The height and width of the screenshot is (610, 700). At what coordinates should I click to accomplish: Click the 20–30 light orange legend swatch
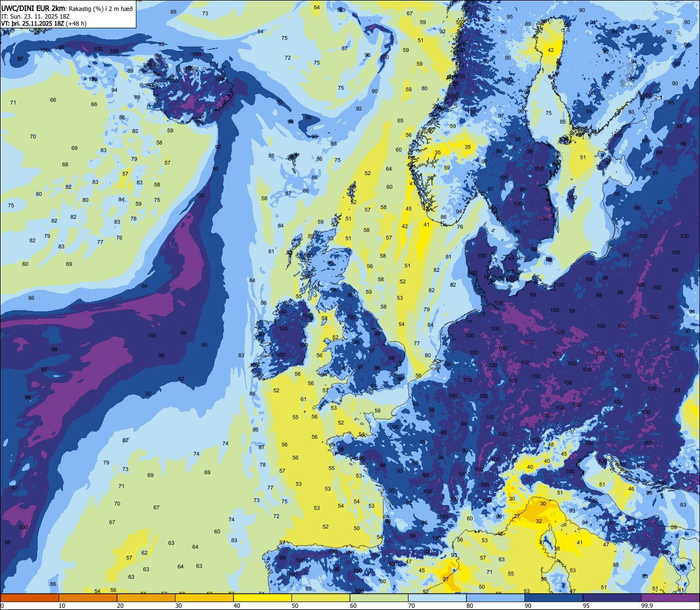tap(146, 597)
